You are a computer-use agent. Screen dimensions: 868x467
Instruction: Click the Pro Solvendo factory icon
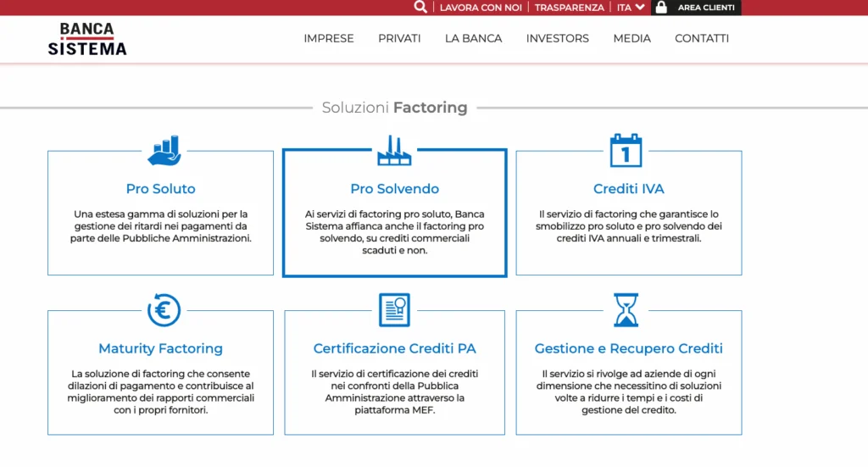click(394, 151)
